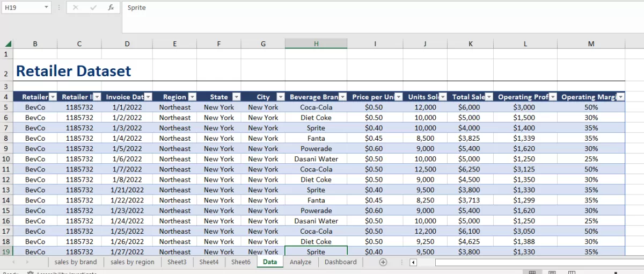Select column H header
644x274 pixels.
316,44
